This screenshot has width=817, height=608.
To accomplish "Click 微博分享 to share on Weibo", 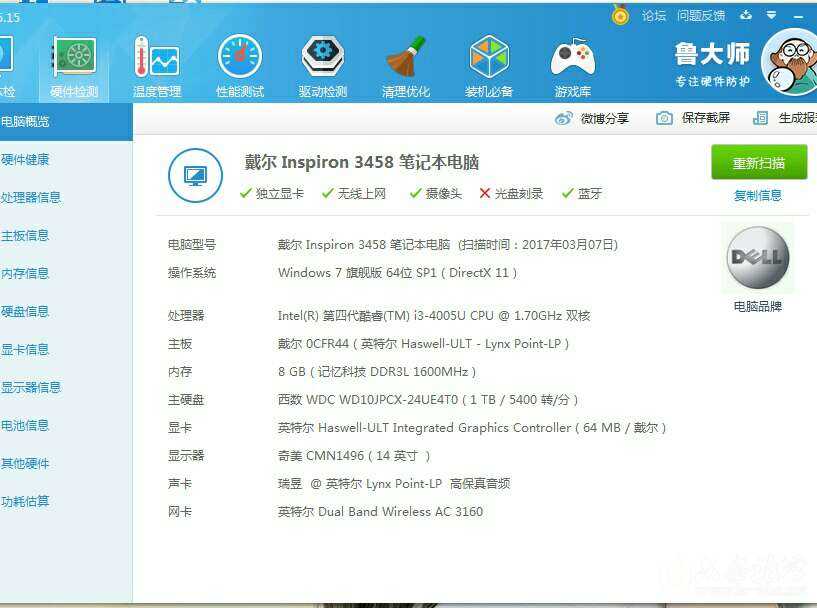I will click(593, 118).
